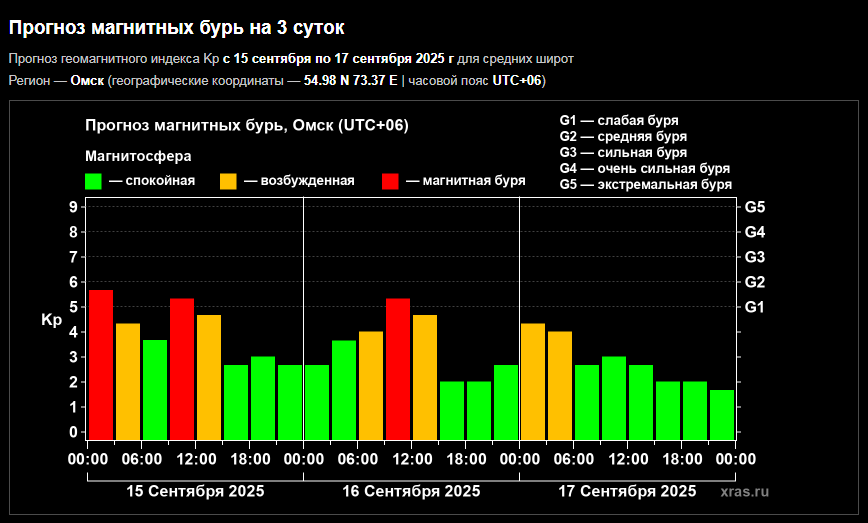Viewport: 868px width, 523px height.
Task: Click the green "спокойная" legend swatch
Action: coord(94,181)
